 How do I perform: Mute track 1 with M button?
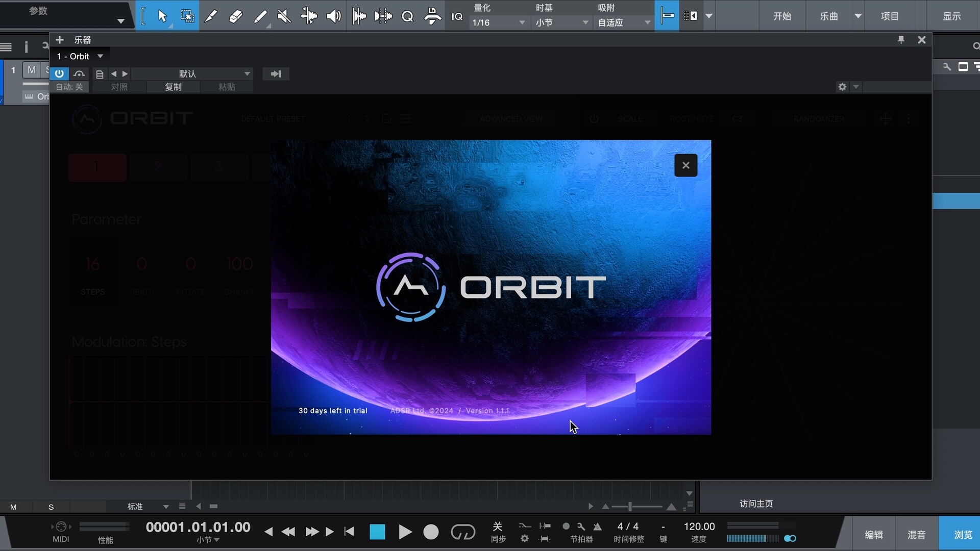click(x=32, y=70)
